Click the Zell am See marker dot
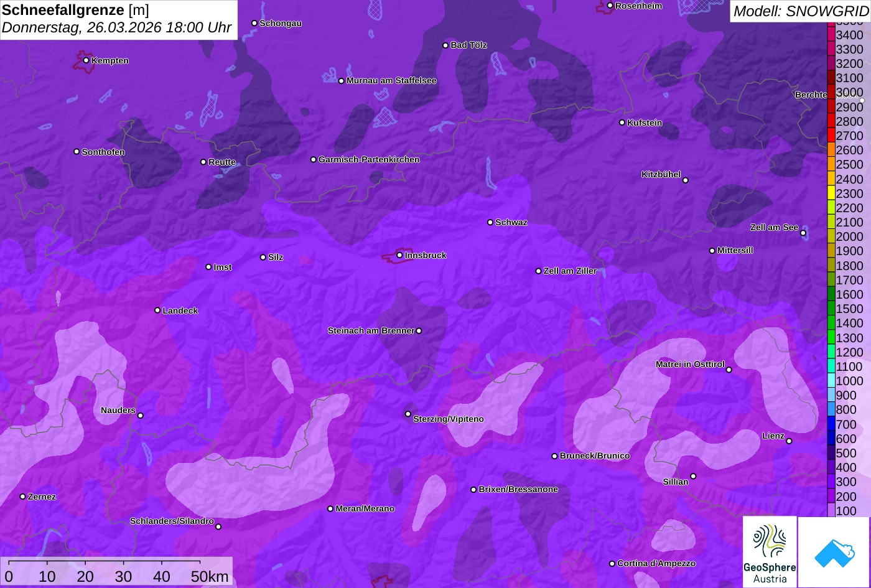 [x=803, y=233]
